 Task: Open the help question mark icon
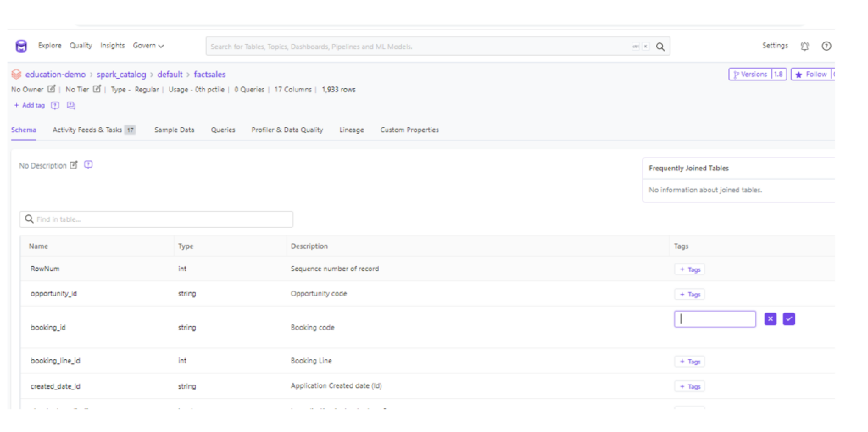pos(826,46)
